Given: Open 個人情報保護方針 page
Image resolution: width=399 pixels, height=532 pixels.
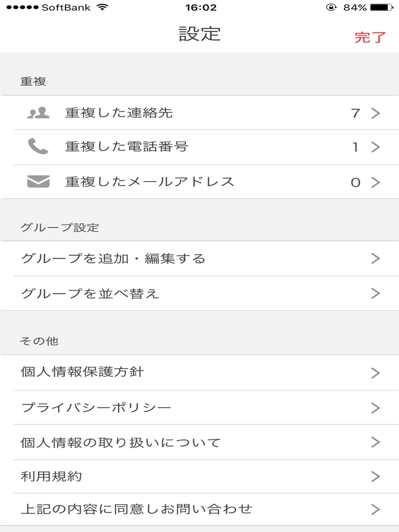Looking at the screenshot, I should 199,372.
